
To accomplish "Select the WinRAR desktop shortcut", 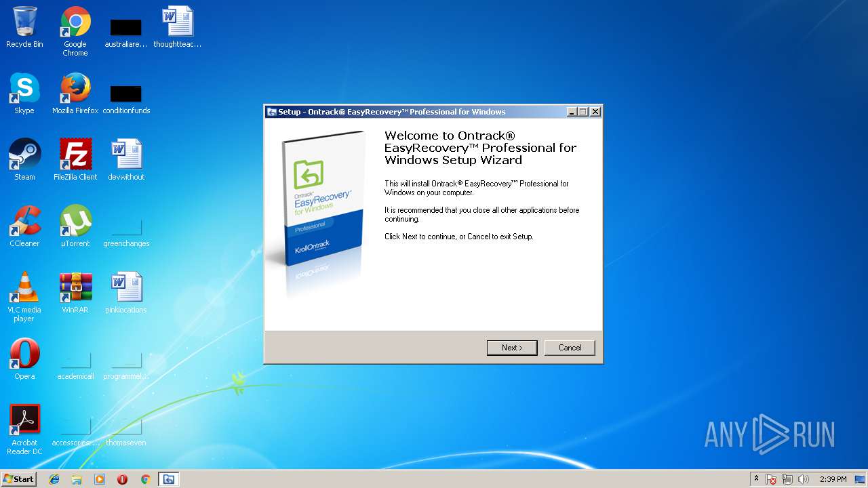I will point(75,293).
